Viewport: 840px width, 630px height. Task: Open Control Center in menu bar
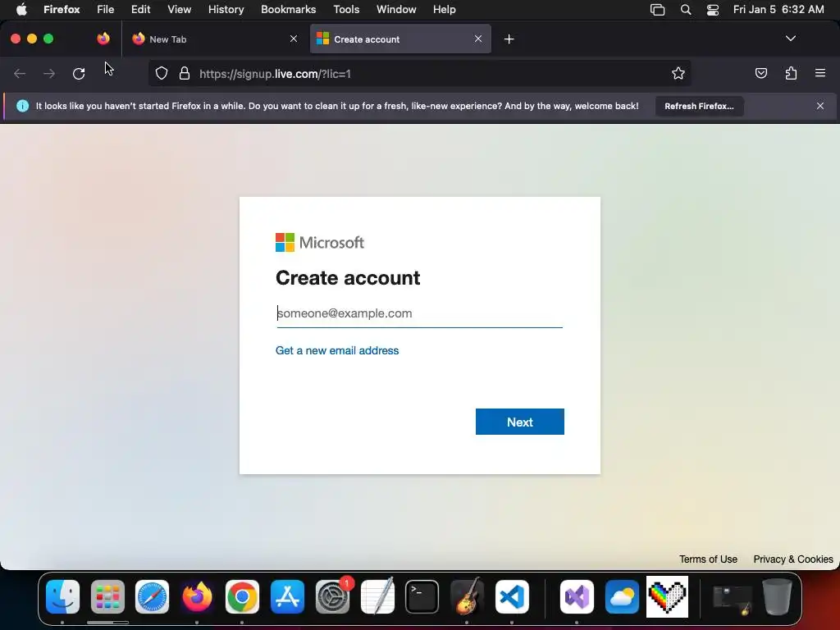pyautogui.click(x=713, y=10)
